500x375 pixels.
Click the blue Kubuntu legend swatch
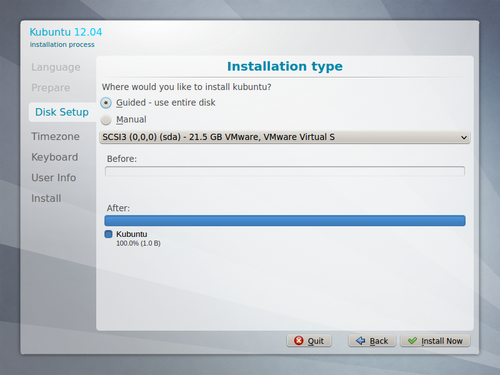click(x=108, y=234)
